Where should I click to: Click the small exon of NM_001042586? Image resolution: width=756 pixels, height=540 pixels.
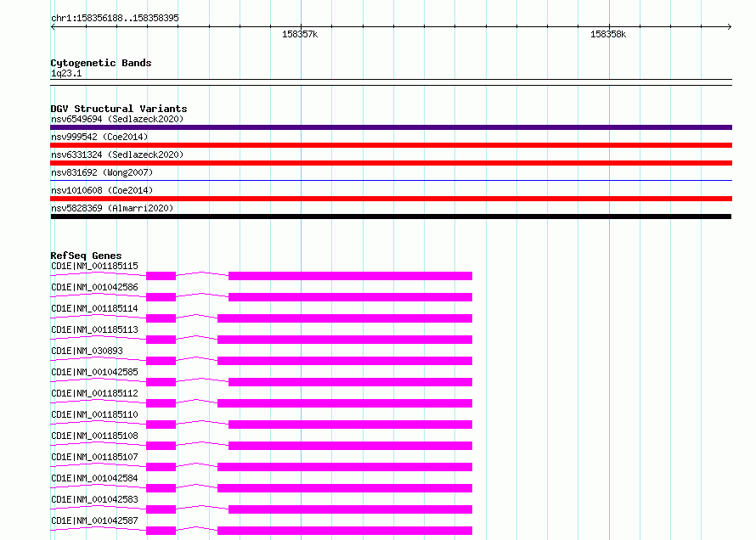pos(161,297)
